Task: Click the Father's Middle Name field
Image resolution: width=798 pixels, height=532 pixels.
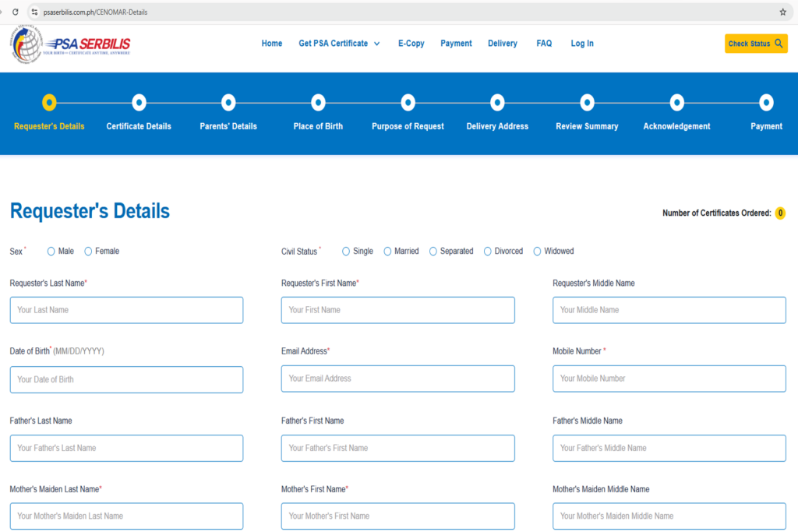Action: pyautogui.click(x=669, y=448)
